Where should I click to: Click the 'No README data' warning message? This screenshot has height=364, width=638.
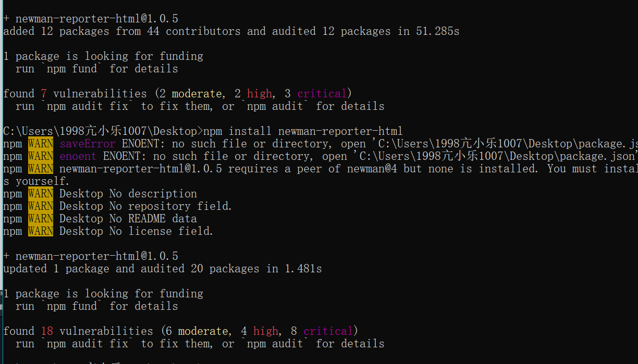(153, 219)
